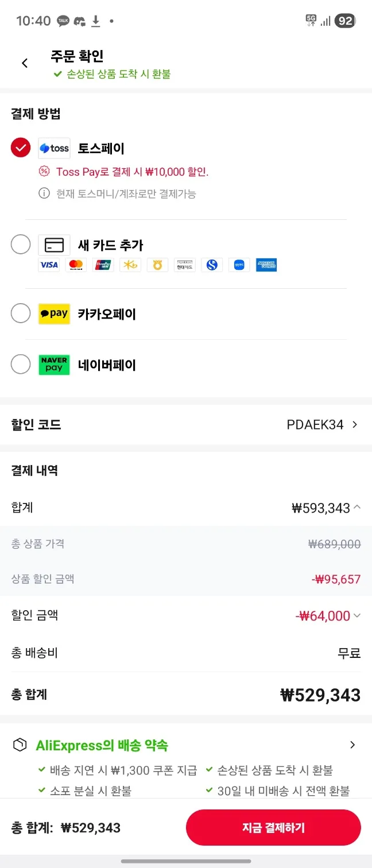Select the 카카오페이 radio button
Screen dimensions: 372x868
coord(21,313)
